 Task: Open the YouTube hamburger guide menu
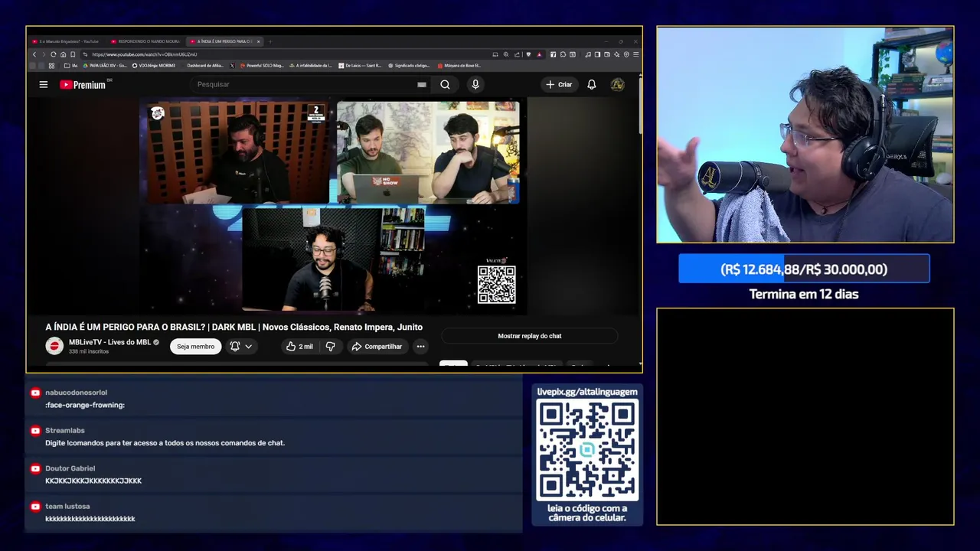click(44, 84)
